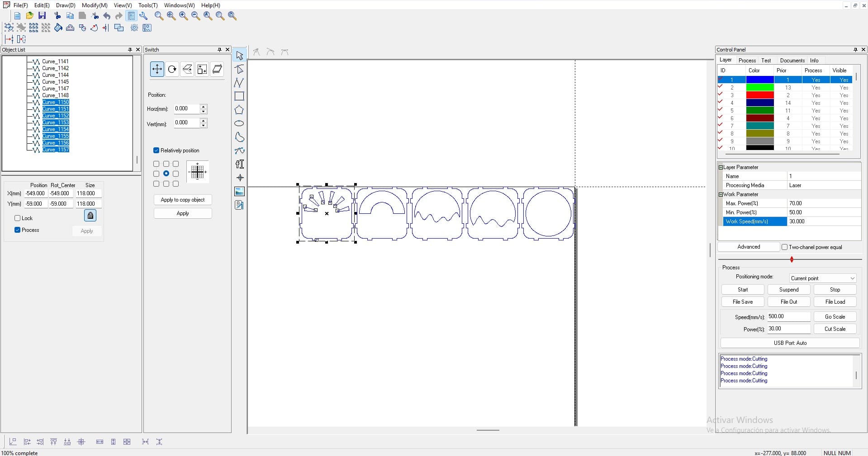Click the USB Port: Auto button

pyautogui.click(x=790, y=343)
